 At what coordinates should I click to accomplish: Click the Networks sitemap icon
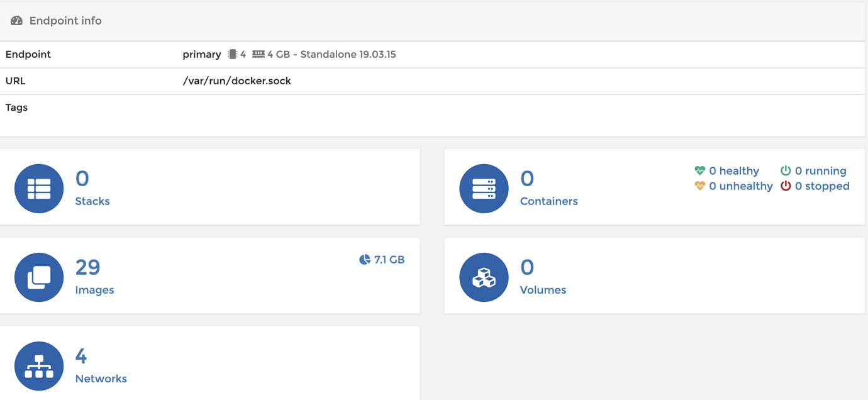39,366
